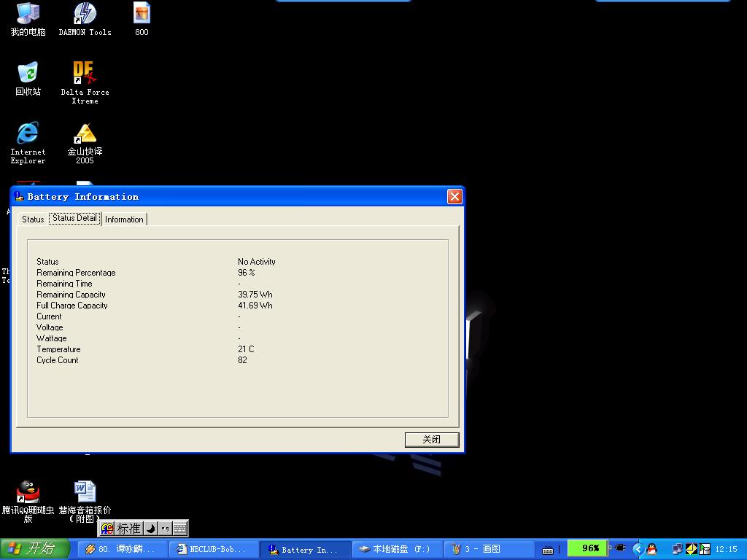747x560 pixels.
Task: Expand hidden tray icons with the arrow
Action: point(638,549)
